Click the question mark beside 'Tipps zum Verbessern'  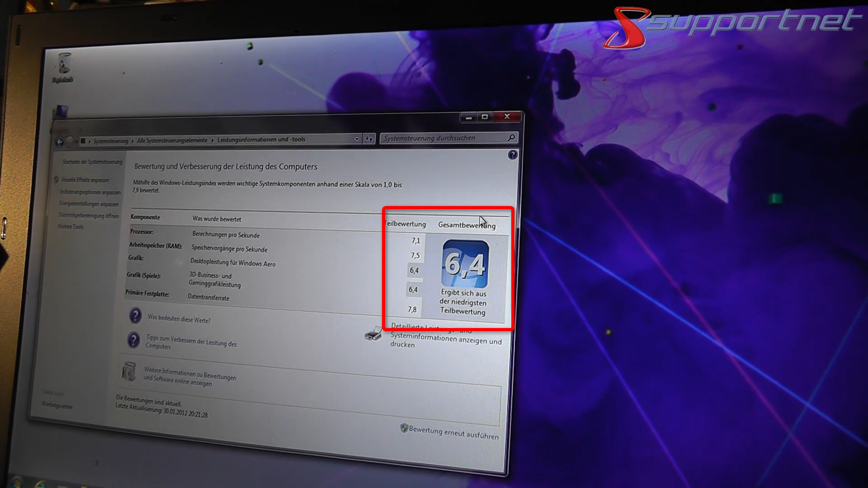134,340
